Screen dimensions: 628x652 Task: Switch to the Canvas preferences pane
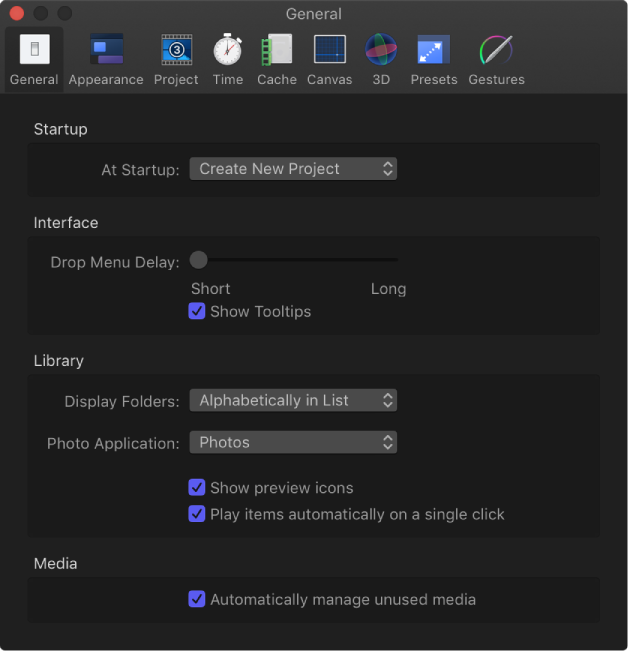click(x=329, y=59)
